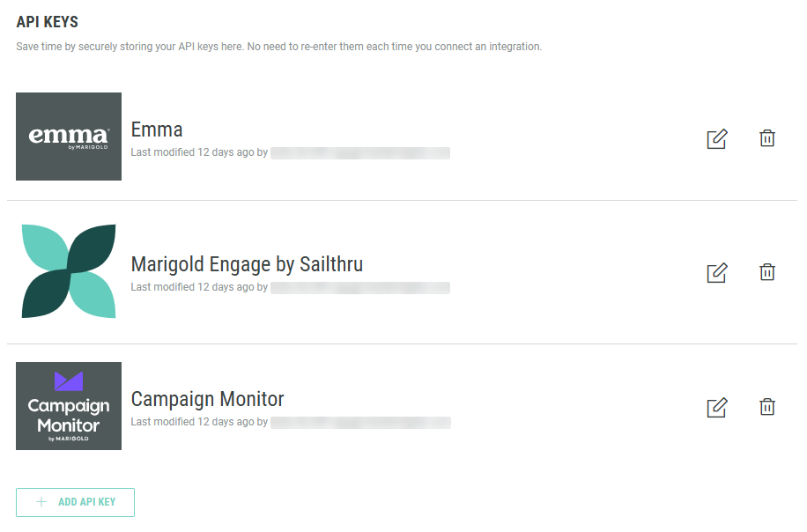This screenshot has height=532, width=807.
Task: Select the Marigold Engage by Sailthru title
Action: coord(247,264)
